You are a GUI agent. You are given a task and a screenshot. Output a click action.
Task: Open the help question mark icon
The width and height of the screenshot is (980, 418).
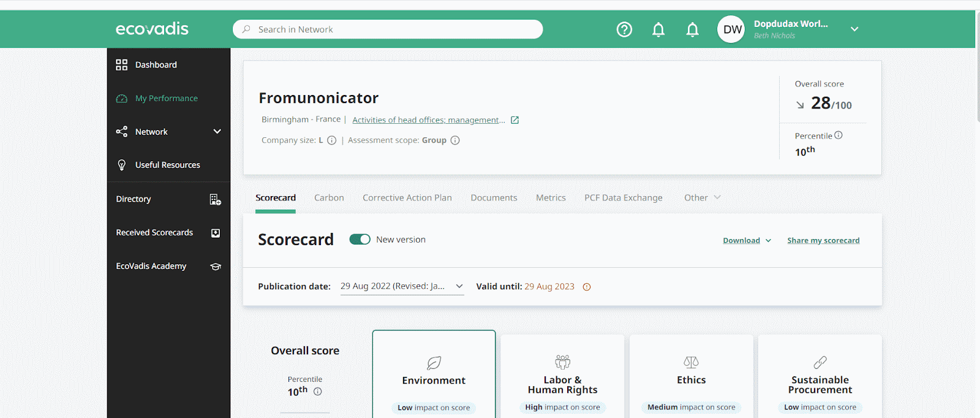click(624, 29)
